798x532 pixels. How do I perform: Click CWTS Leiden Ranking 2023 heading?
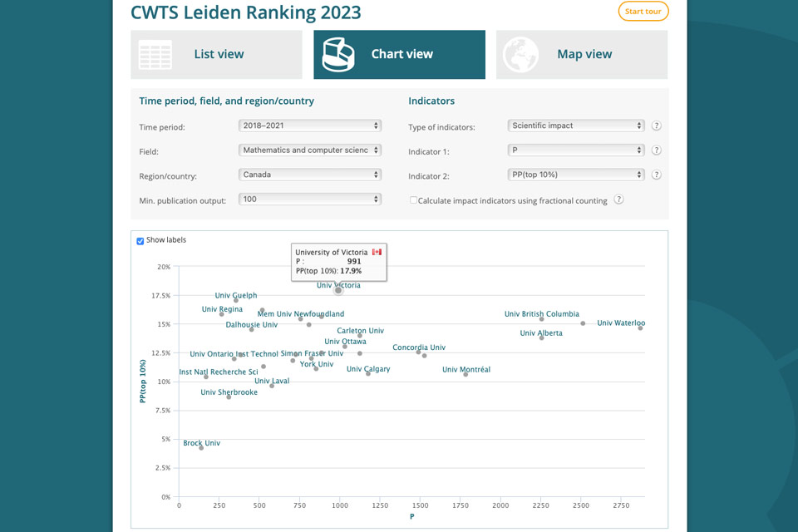coord(246,12)
